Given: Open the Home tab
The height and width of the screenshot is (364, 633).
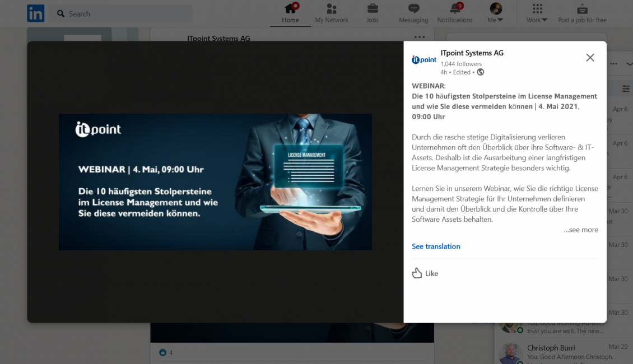Looking at the screenshot, I should pos(290,13).
